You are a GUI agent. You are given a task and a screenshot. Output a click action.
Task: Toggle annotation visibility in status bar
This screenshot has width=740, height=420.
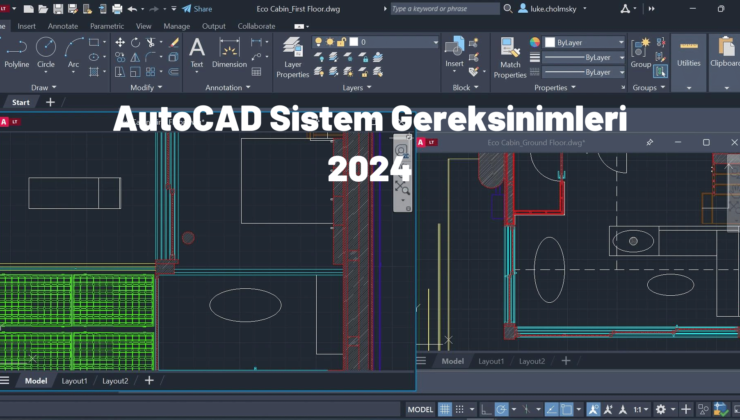(593, 409)
